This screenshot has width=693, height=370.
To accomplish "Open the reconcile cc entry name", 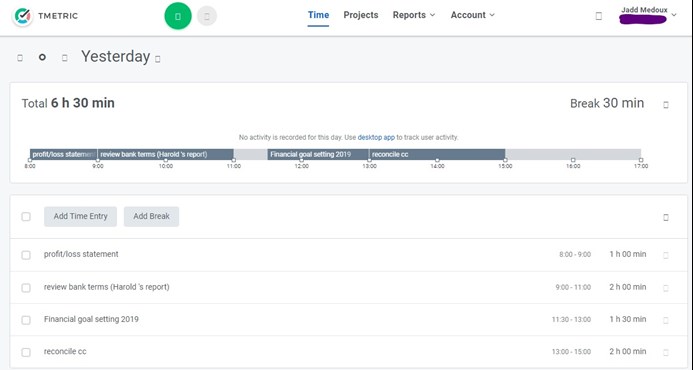I will [x=65, y=351].
